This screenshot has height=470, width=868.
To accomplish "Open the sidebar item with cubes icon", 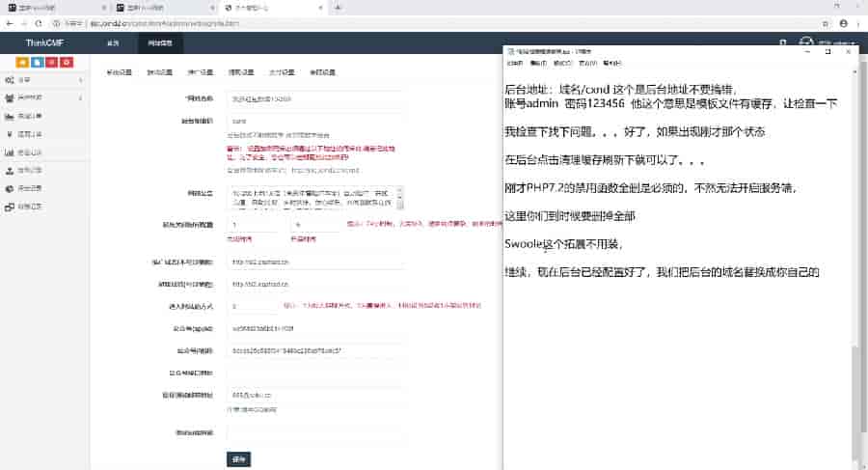I will click(43, 97).
